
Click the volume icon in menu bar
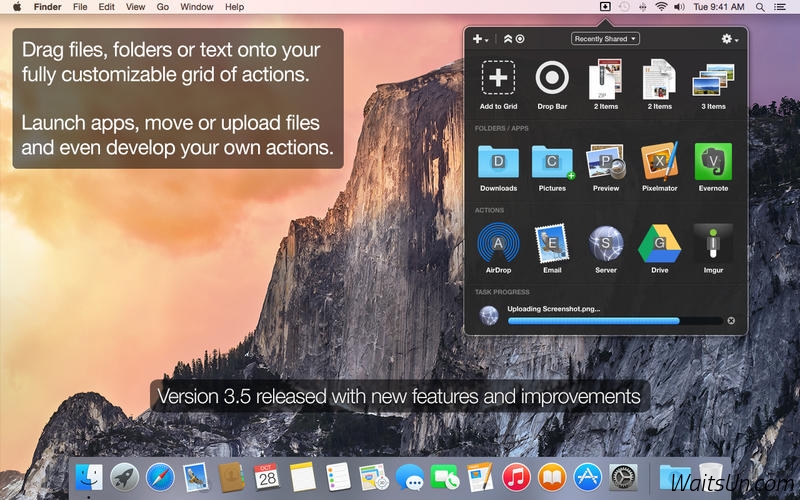[x=679, y=7]
